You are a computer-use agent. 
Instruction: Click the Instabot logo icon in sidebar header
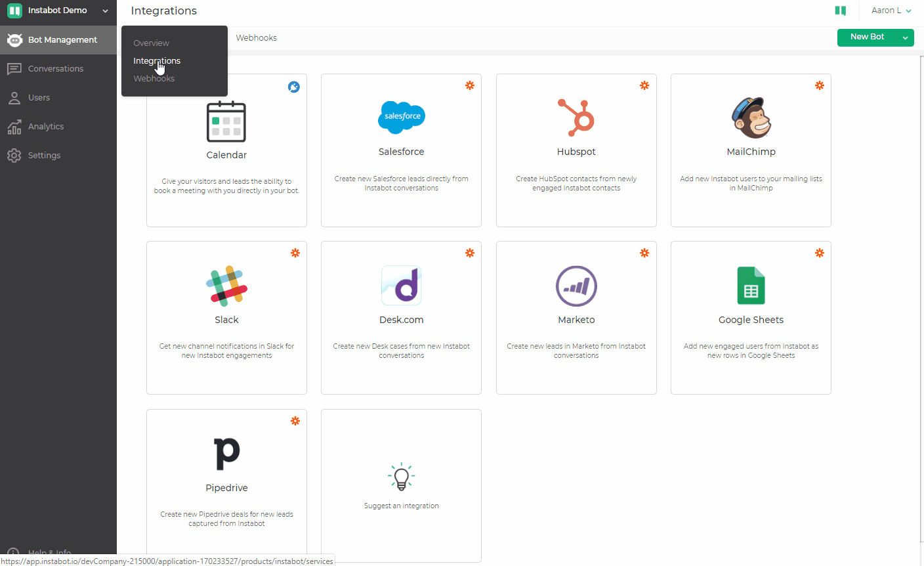coord(14,11)
